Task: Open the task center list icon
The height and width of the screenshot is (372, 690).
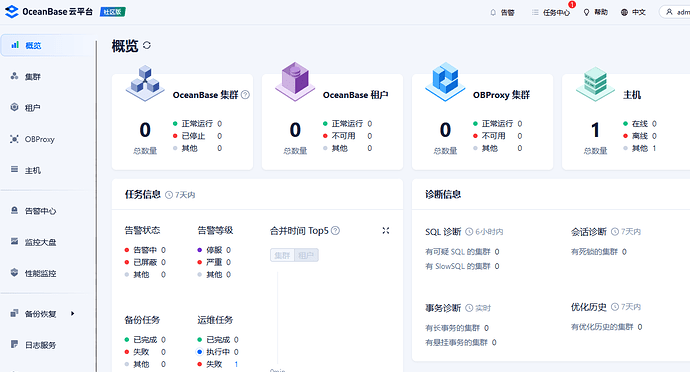Action: [535, 12]
